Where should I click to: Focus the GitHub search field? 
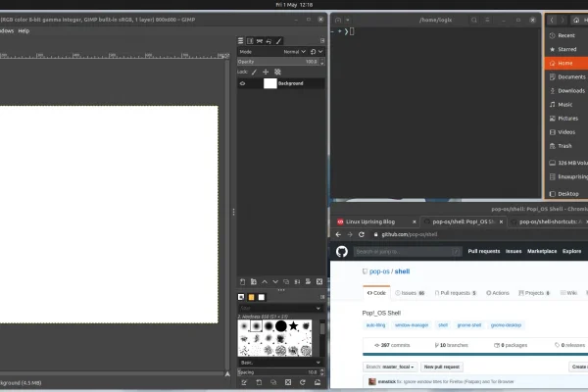[x=408, y=251]
